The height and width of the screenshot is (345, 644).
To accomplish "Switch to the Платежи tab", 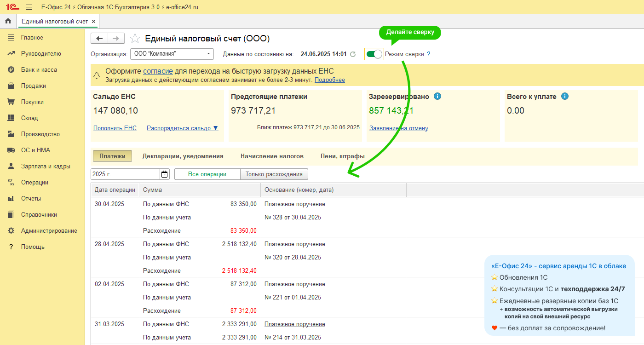I will (x=112, y=156).
